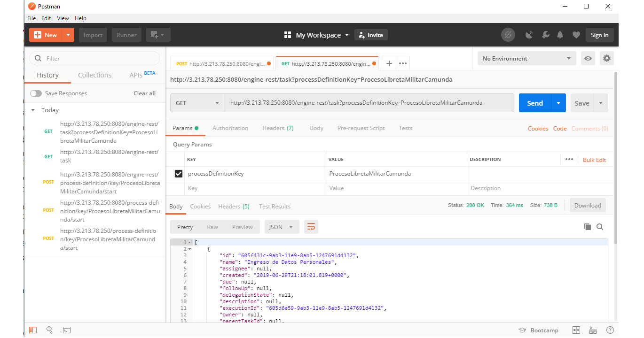Screen dimensions: 644x338
Task: Open the JSON format dropdown
Action: [x=282, y=227]
